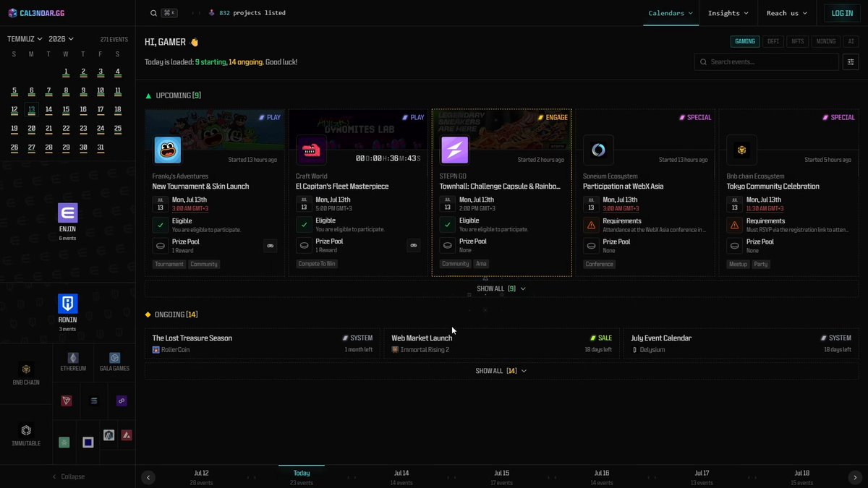Viewport: 868px width, 488px height.
Task: Open the Temmuz month dropdown
Action: 25,39
